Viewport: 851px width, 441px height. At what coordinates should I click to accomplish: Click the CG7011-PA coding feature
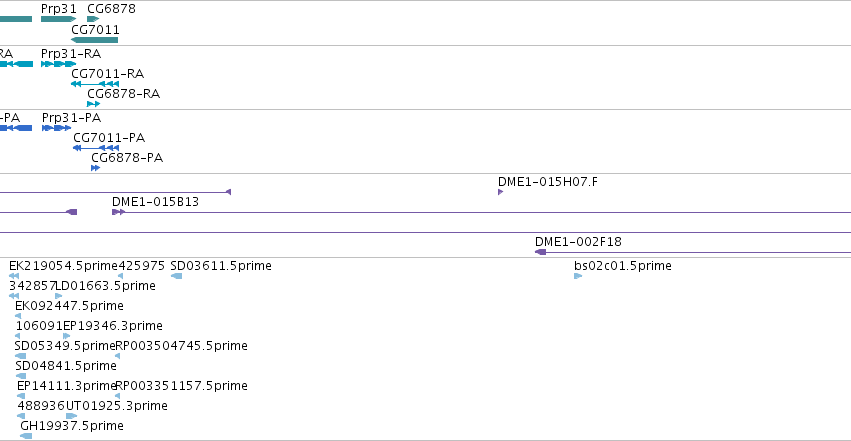tap(96, 148)
